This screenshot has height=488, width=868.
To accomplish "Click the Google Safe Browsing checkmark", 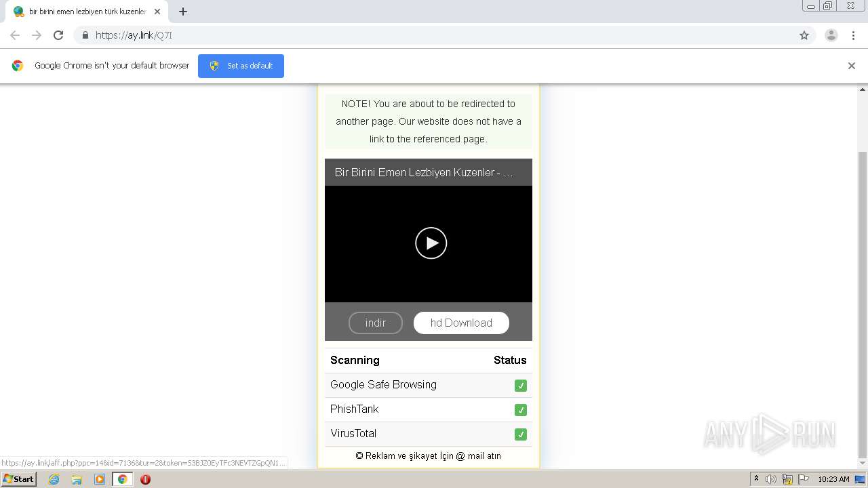I will tap(521, 386).
